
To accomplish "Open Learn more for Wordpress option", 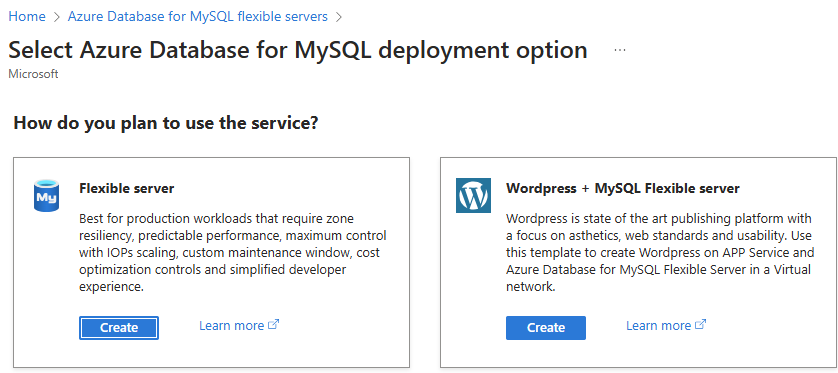I will coord(658,325).
